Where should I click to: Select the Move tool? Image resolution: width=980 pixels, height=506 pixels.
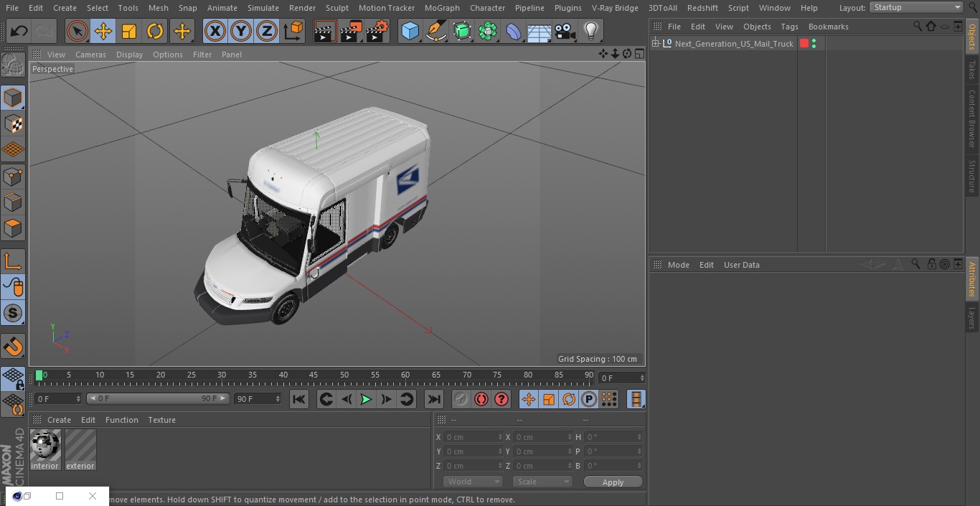click(103, 31)
